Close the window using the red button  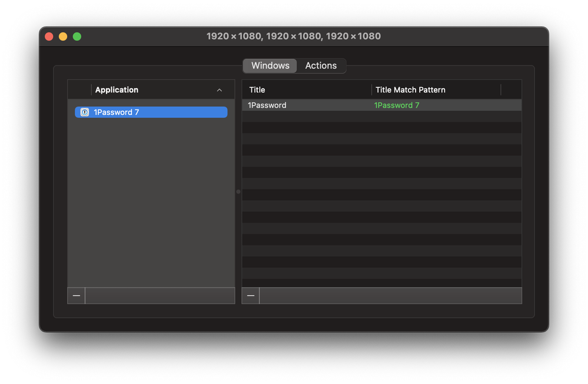[x=49, y=37]
